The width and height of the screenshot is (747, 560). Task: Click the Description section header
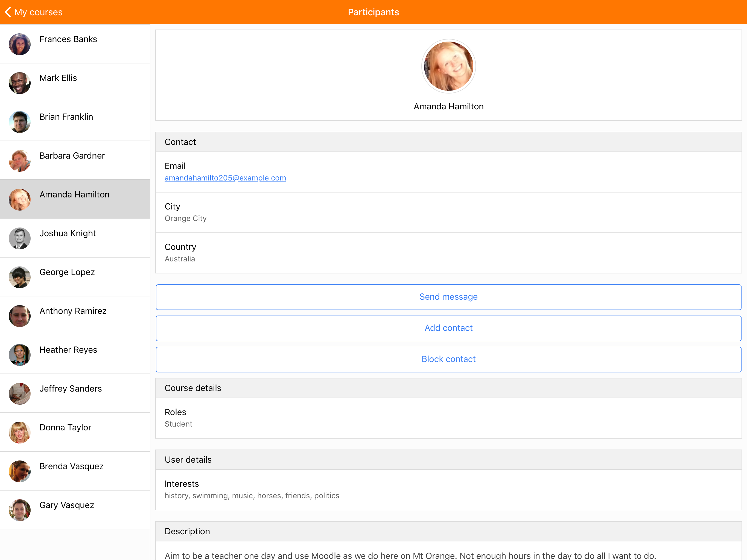[448, 531]
